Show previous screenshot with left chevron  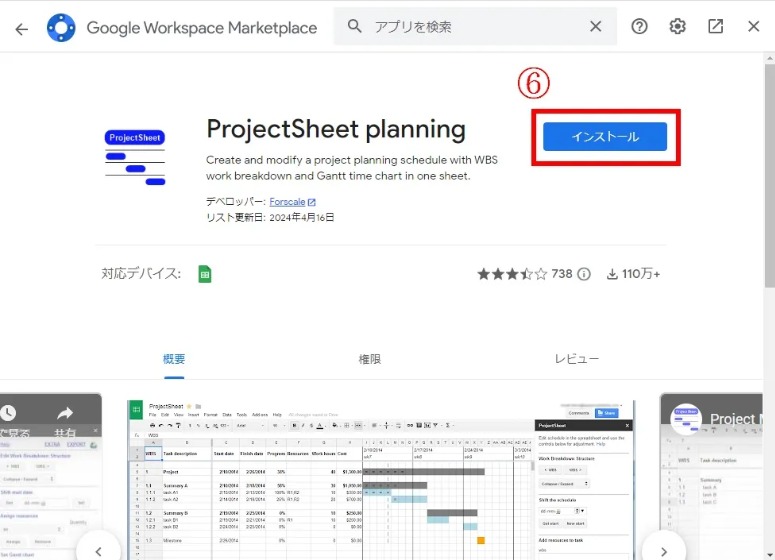pos(98,551)
